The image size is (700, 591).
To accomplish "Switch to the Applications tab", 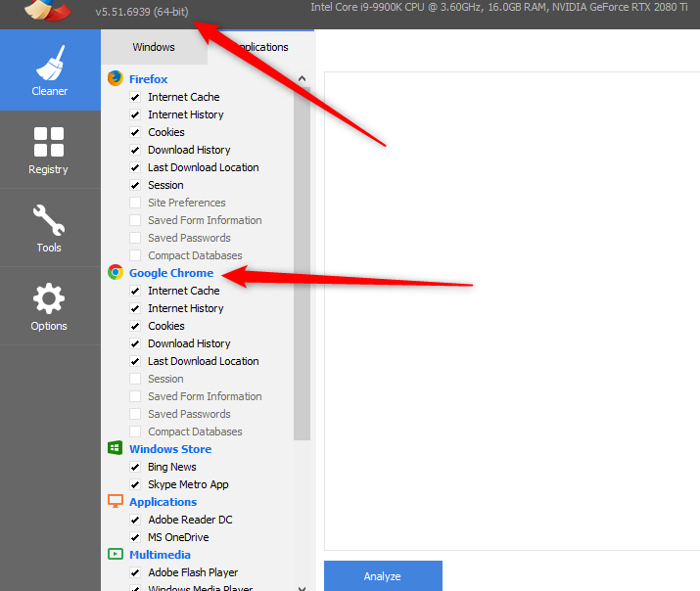I will [x=261, y=47].
